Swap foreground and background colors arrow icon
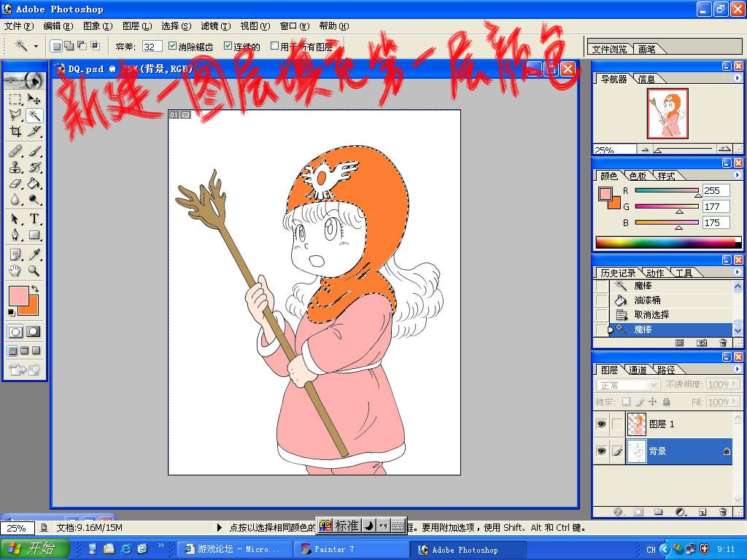The width and height of the screenshot is (747, 560). pos(35,289)
